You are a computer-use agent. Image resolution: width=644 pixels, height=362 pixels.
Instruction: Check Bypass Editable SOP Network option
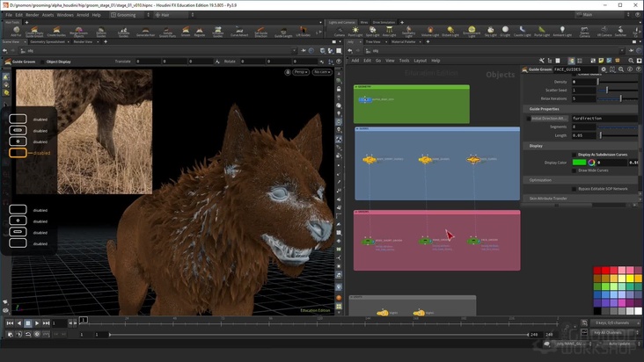(x=574, y=188)
